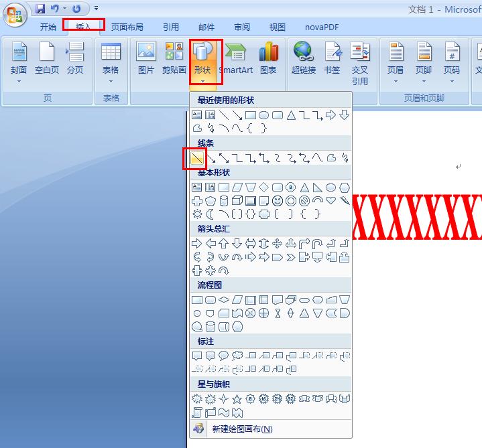Pick the triangle from 最近使用的形状
482x448 pixels.
tap(291, 115)
